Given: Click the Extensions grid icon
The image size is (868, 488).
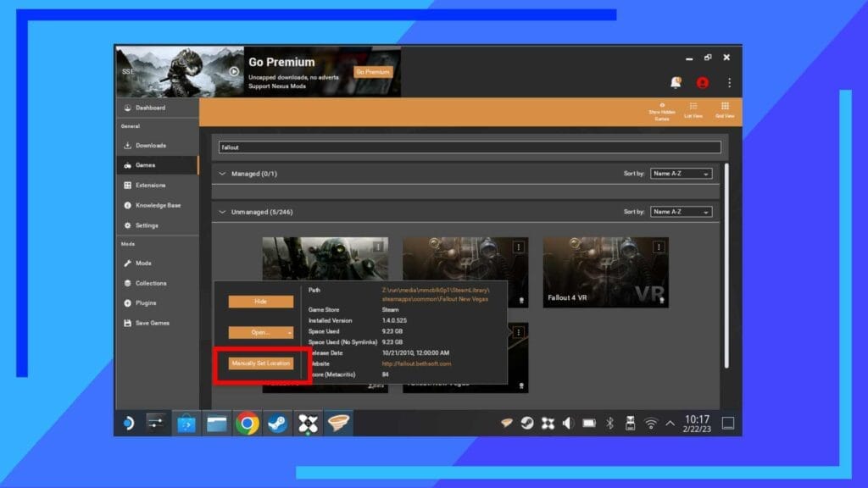Looking at the screenshot, I should tap(128, 186).
